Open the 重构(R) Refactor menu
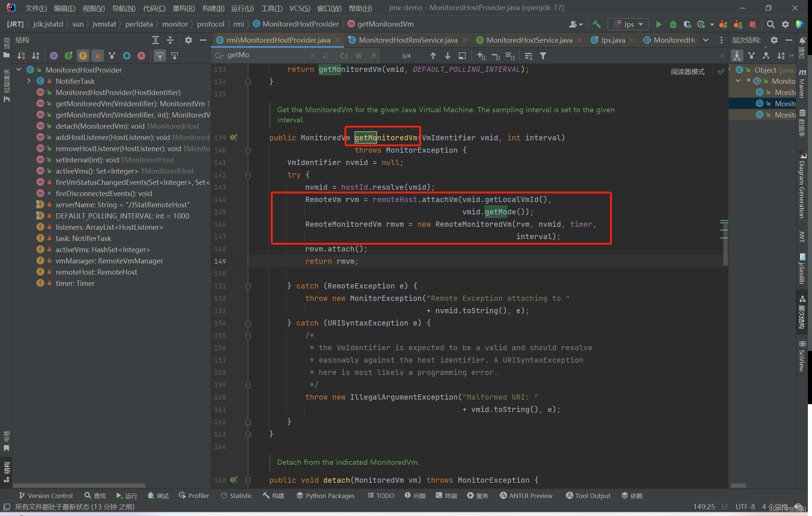 pyautogui.click(x=184, y=8)
